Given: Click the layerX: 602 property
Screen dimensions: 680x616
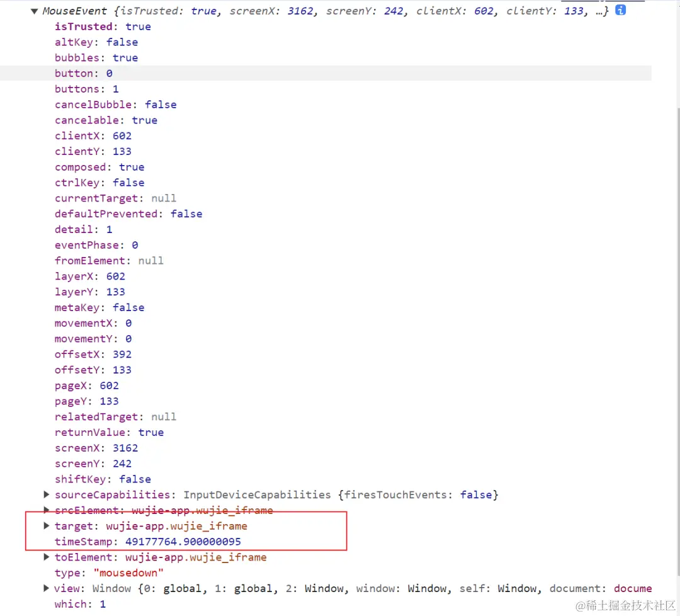Looking at the screenshot, I should coord(90,277).
